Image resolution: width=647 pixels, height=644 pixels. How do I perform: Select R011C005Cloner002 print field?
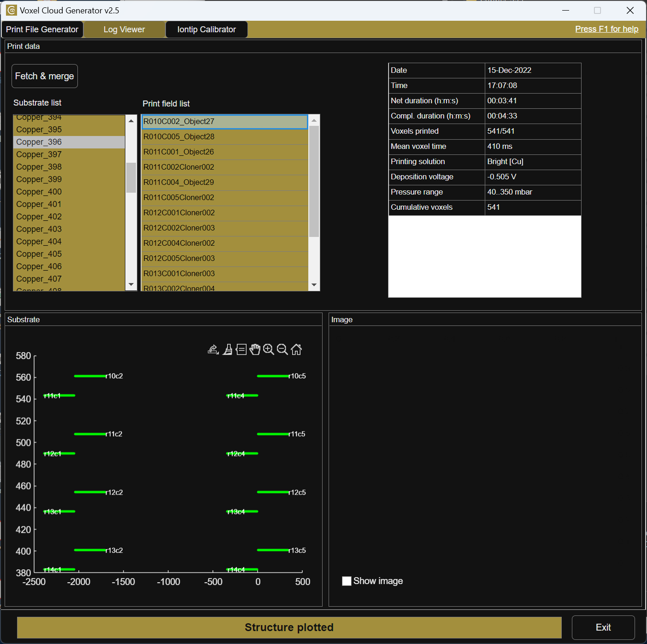(x=224, y=198)
